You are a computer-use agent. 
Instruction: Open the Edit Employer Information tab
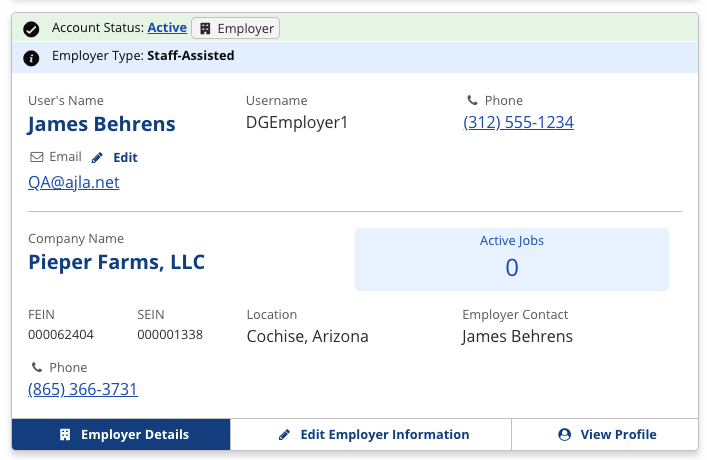(371, 434)
